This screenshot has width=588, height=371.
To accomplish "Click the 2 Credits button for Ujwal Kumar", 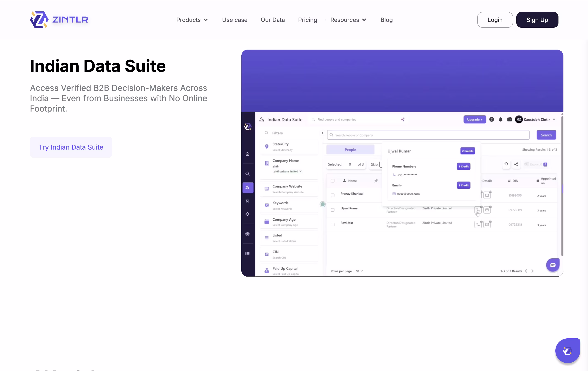I will coord(468,151).
